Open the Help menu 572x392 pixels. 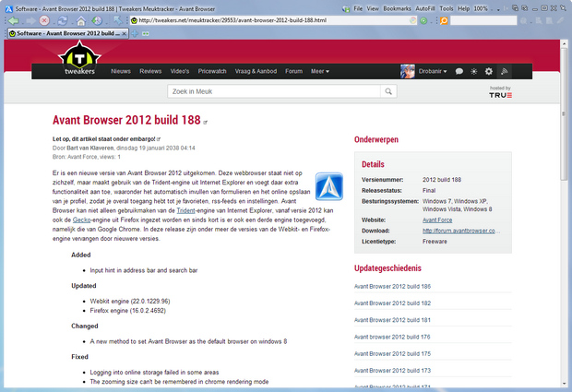point(464,8)
